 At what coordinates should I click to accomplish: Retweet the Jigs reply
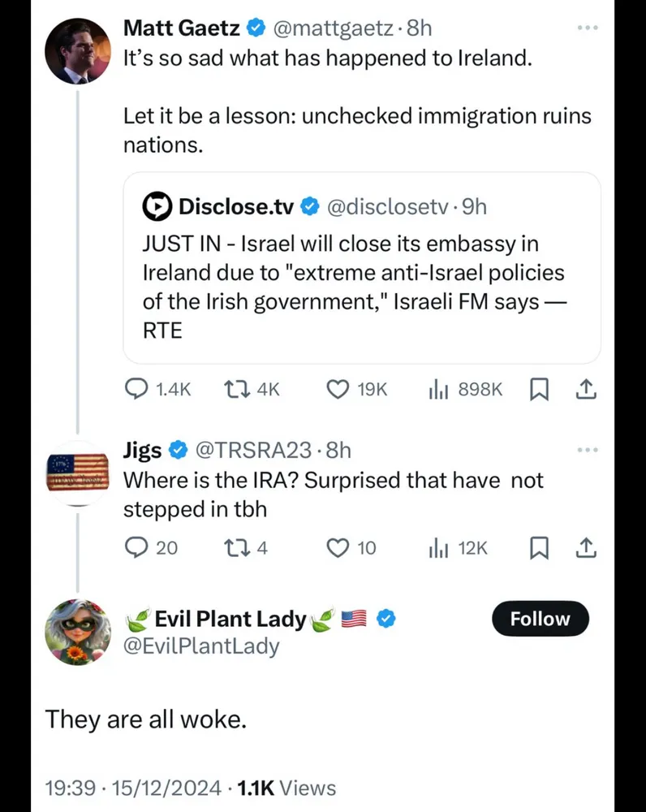tap(235, 548)
